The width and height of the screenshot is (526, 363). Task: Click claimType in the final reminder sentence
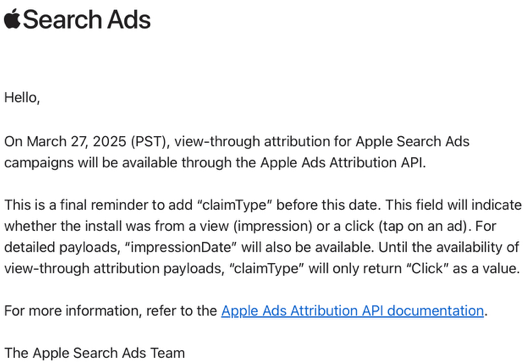[234, 205]
